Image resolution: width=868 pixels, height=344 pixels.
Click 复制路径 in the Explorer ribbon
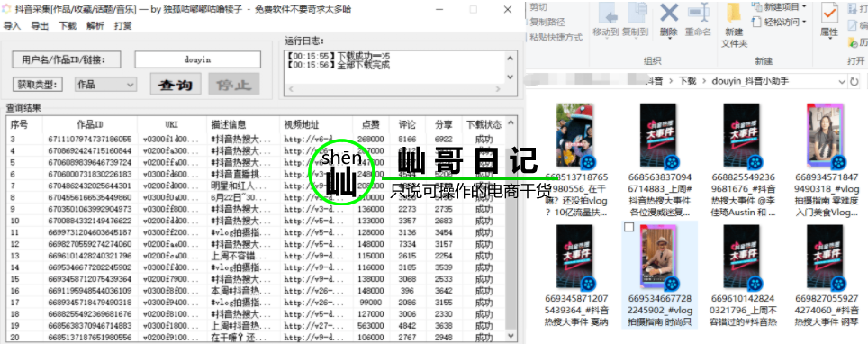pyautogui.click(x=547, y=23)
